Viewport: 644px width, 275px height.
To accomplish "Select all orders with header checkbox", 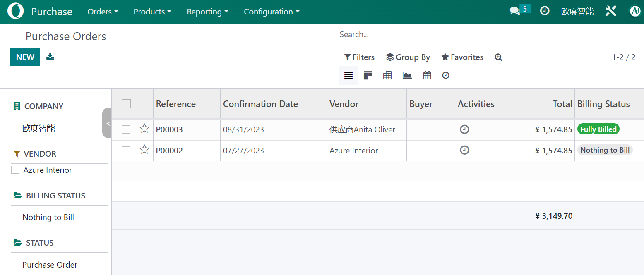I will (126, 104).
